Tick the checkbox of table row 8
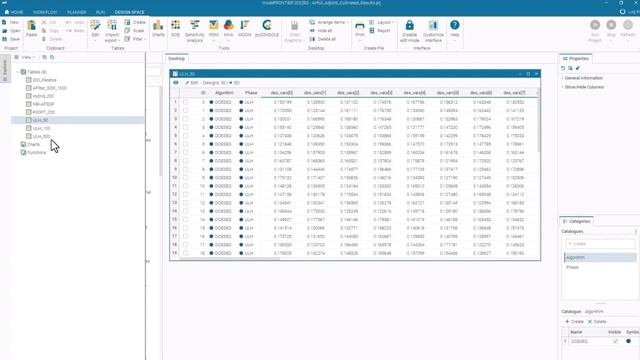Screen dimensions: 640x360 point(185,161)
